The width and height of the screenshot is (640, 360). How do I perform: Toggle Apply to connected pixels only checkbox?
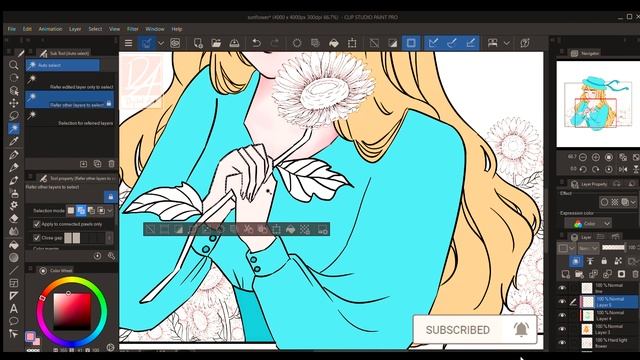(37, 224)
